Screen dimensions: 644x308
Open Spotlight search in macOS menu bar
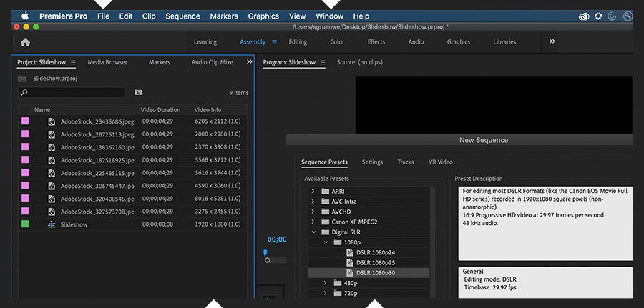coord(628,16)
